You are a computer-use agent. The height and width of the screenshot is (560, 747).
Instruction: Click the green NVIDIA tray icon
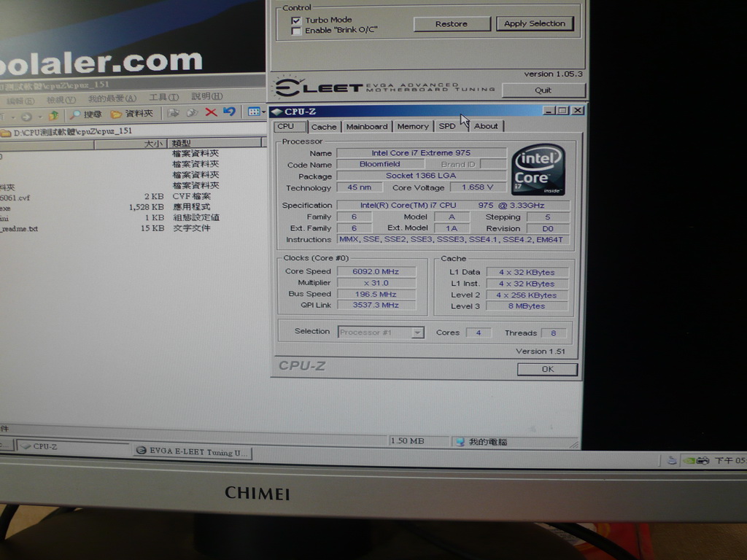coord(689,461)
